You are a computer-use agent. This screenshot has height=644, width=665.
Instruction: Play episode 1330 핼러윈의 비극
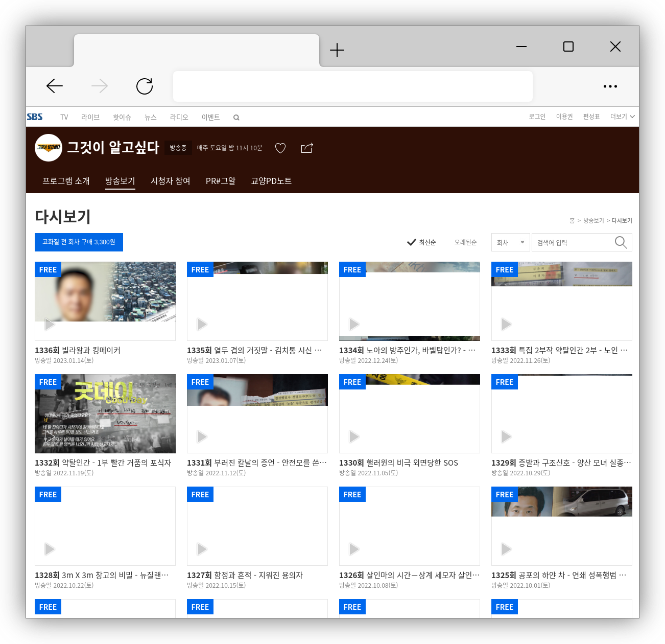(353, 436)
